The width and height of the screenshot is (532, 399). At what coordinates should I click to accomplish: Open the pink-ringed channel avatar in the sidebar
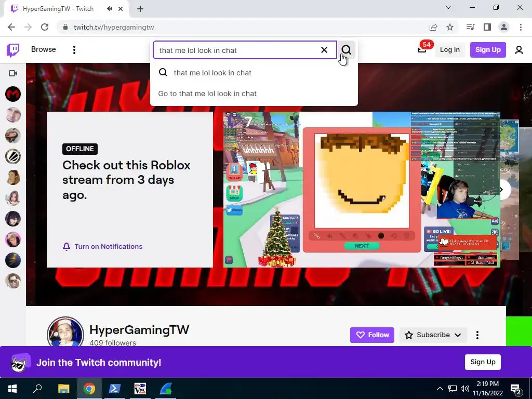[13, 240]
